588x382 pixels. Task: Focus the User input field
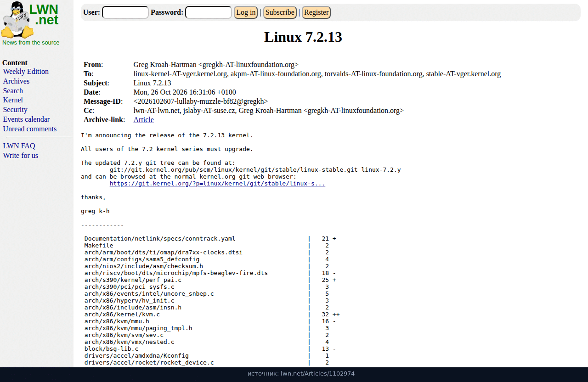pyautogui.click(x=125, y=12)
